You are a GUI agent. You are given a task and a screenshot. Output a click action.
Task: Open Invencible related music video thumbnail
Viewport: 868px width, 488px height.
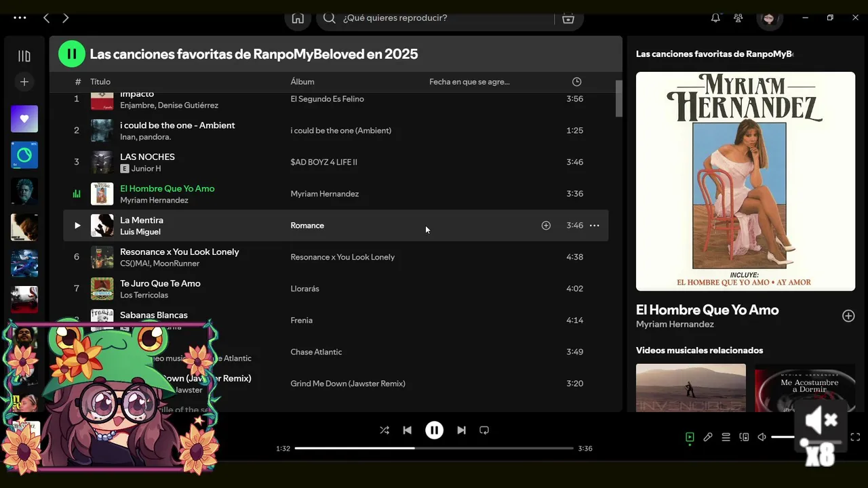690,388
